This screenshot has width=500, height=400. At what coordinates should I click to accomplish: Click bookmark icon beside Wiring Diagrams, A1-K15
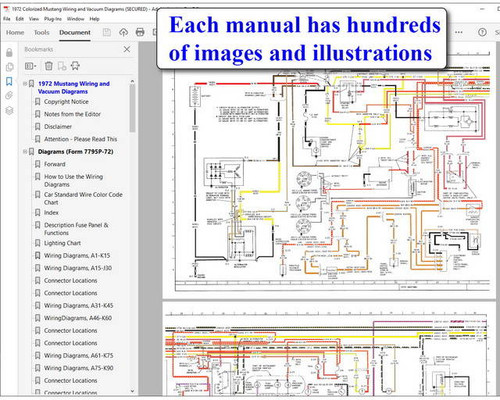(x=38, y=256)
